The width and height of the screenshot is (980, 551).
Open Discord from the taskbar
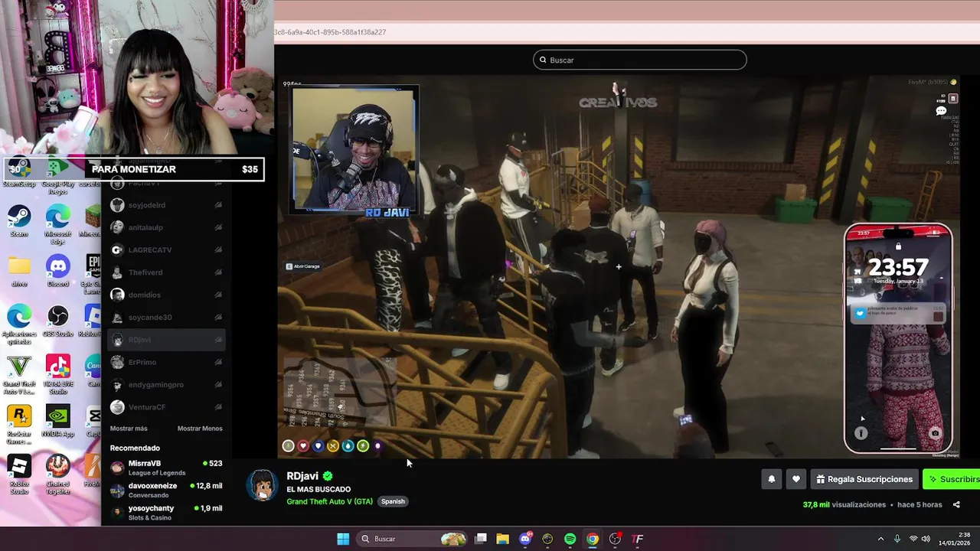pyautogui.click(x=525, y=539)
